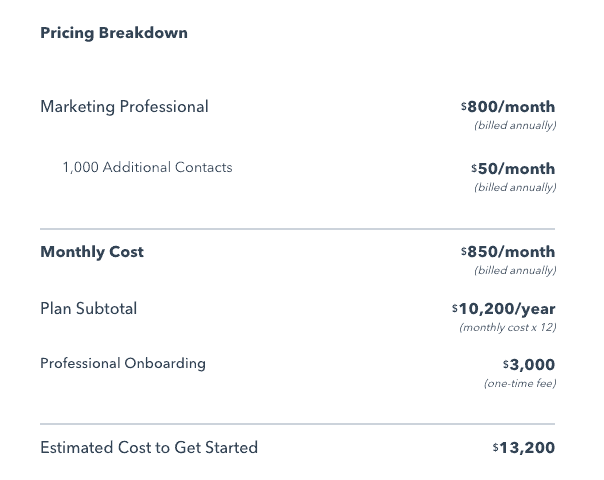604x480 pixels.
Task: Select the Professional Onboarding label
Action: [123, 363]
